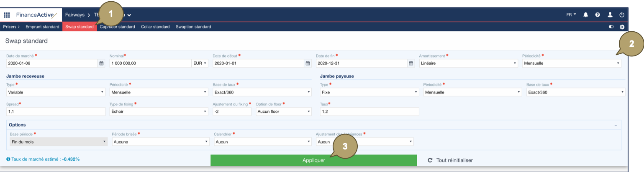
Task: Click the Spread input field
Action: [56, 111]
